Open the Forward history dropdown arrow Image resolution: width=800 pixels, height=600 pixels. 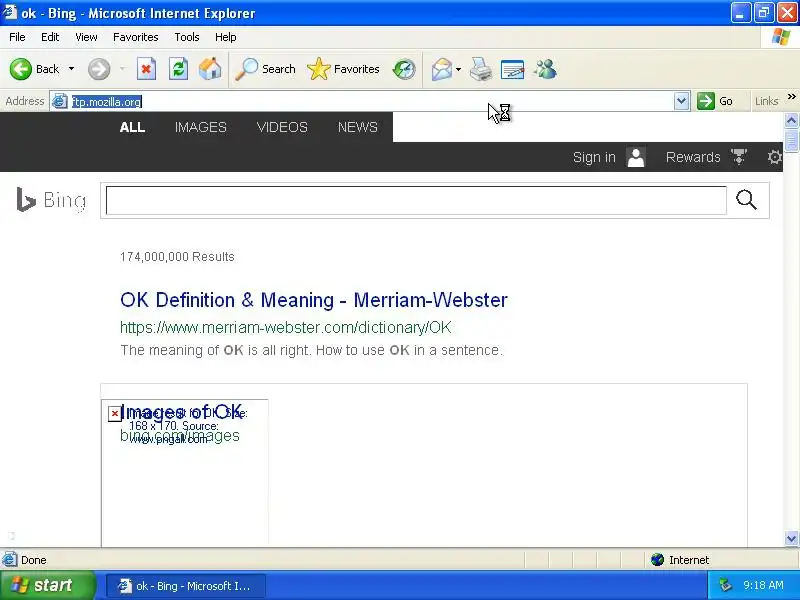coord(122,69)
